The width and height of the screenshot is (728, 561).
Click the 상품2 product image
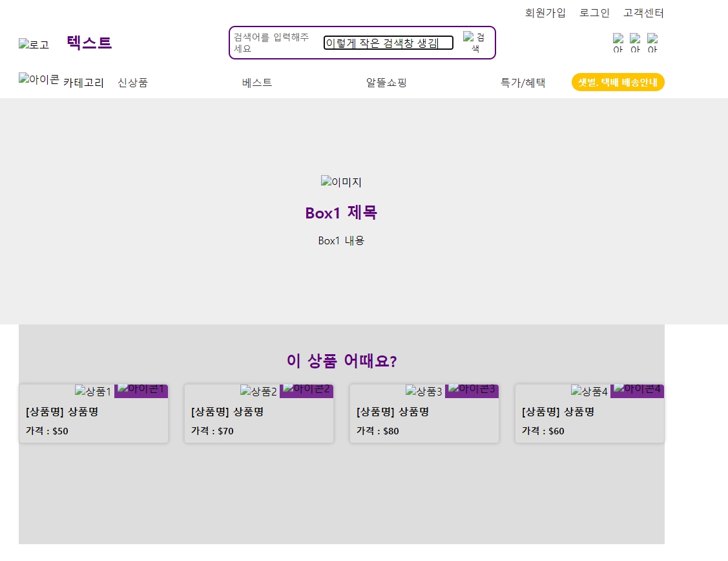[258, 391]
